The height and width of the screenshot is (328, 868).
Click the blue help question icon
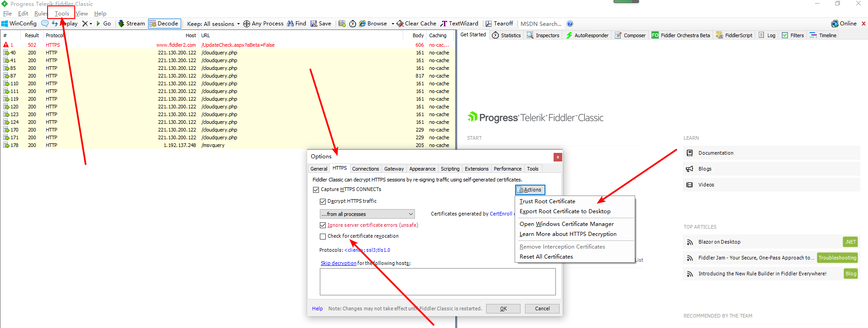(x=570, y=24)
